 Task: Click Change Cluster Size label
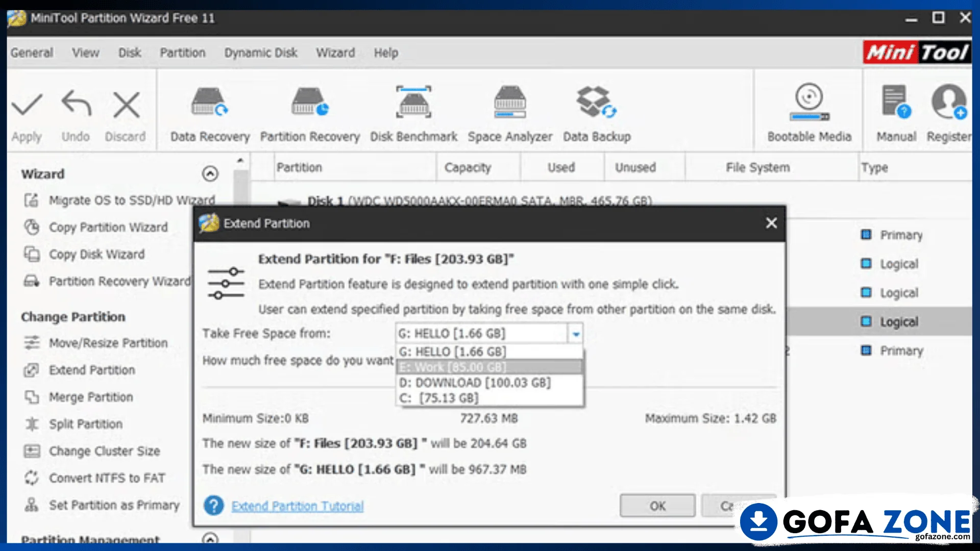tap(105, 451)
